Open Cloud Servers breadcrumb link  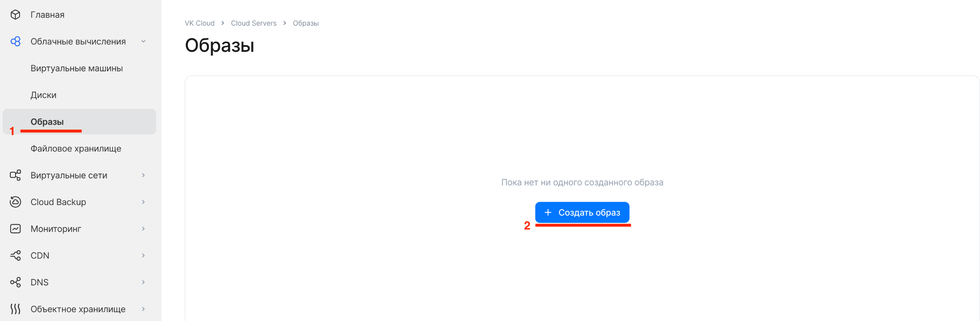[x=254, y=23]
